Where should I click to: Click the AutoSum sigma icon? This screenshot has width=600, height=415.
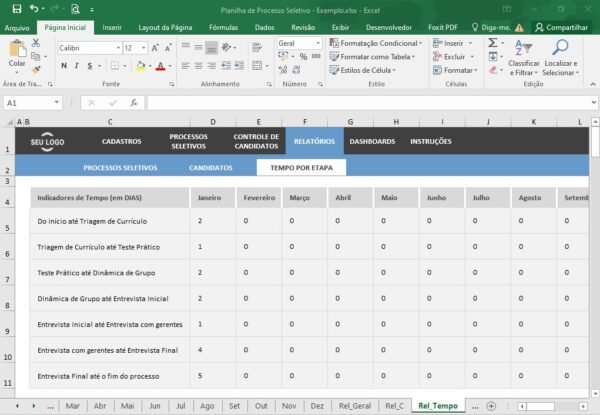click(x=493, y=43)
